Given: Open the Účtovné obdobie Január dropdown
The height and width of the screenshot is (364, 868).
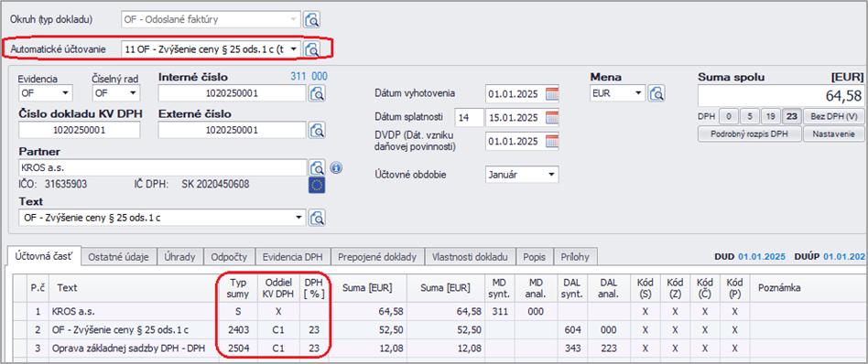Looking at the screenshot, I should [551, 175].
